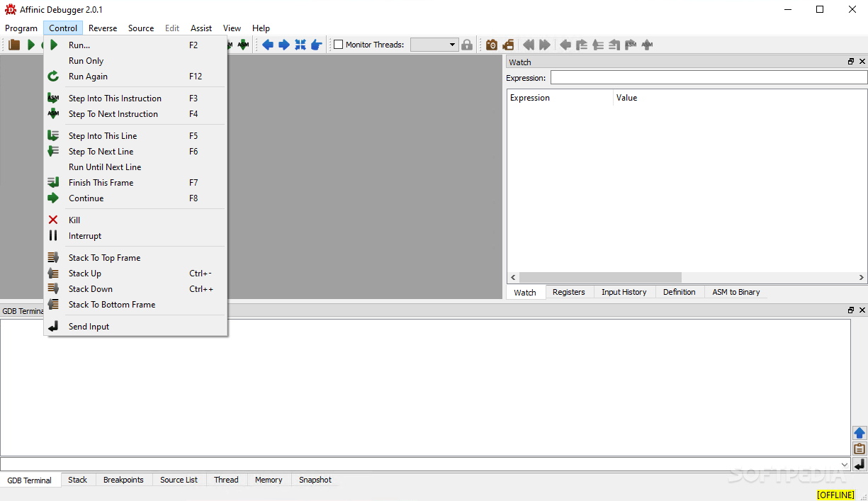Switch to the Memory tab
Screen dimensions: 868x501
coord(269,480)
